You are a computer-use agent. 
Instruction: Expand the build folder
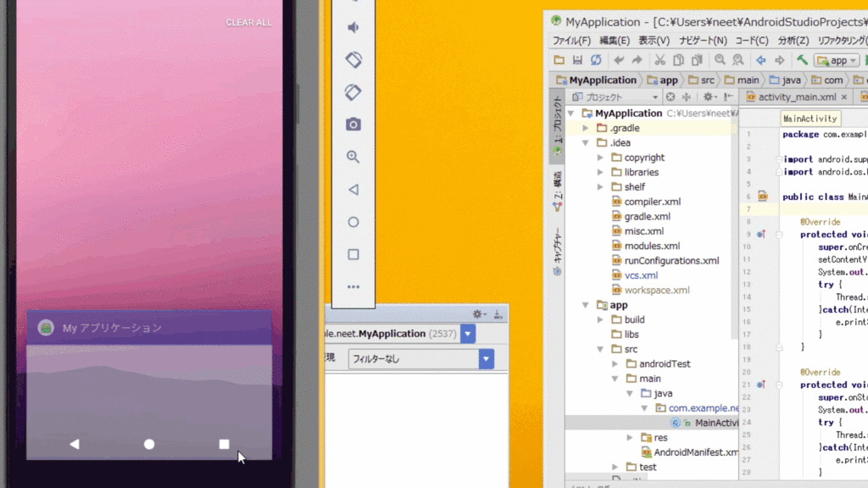[x=600, y=319]
